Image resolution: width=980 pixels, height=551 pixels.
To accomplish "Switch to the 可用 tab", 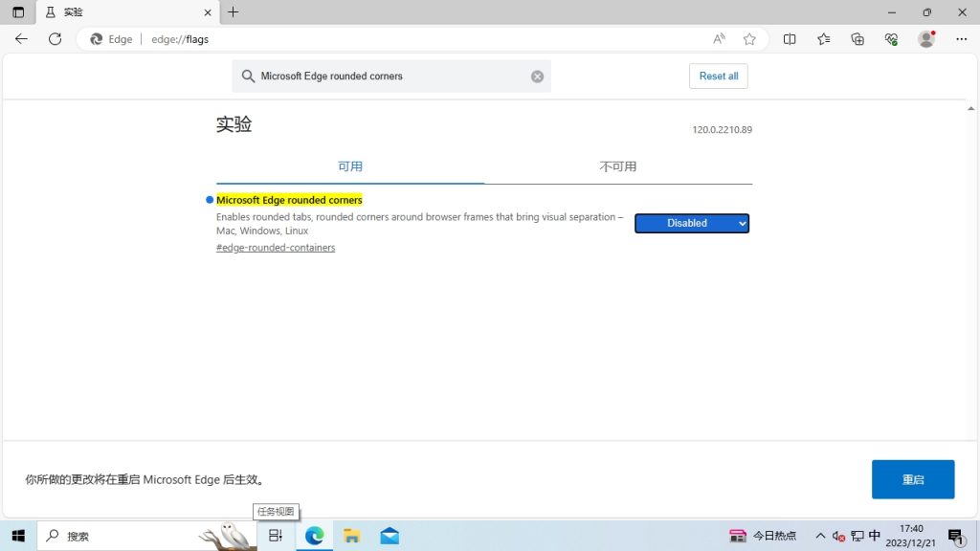I will 350,166.
